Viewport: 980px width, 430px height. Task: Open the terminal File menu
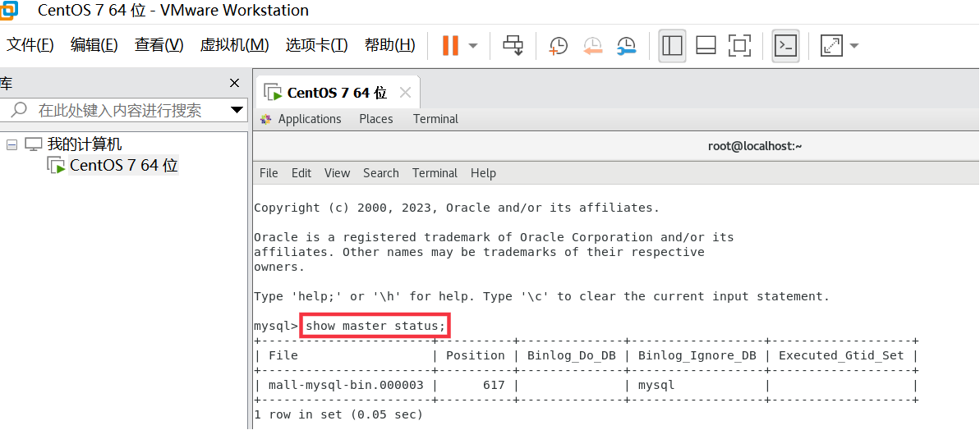[x=269, y=173]
